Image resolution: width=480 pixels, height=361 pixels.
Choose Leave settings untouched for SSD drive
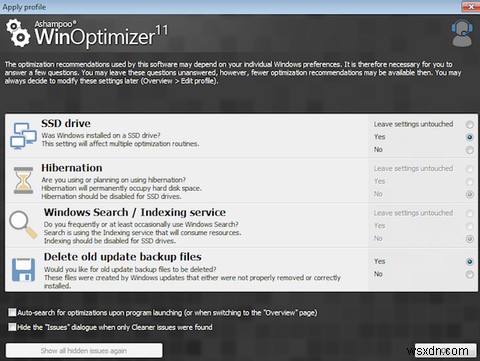(470, 124)
